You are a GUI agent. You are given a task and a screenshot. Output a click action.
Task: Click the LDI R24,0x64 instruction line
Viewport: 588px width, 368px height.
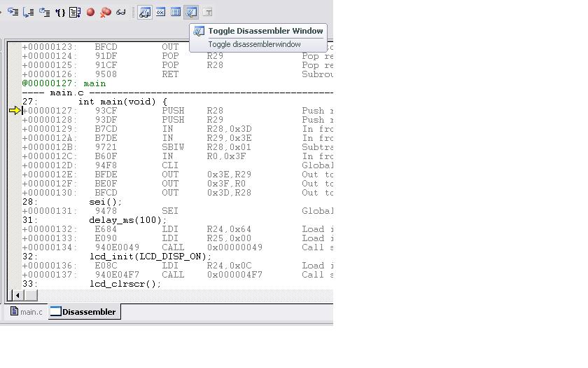pyautogui.click(x=177, y=229)
